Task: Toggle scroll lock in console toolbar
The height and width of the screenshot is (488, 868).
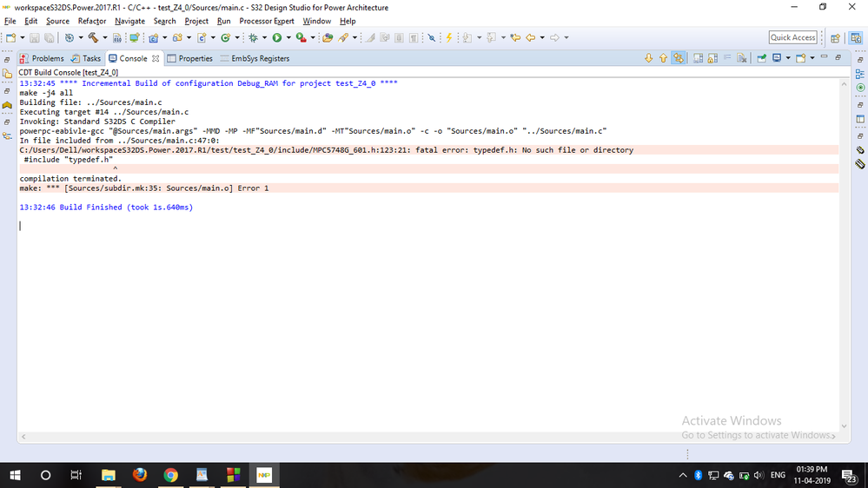Action: click(712, 58)
